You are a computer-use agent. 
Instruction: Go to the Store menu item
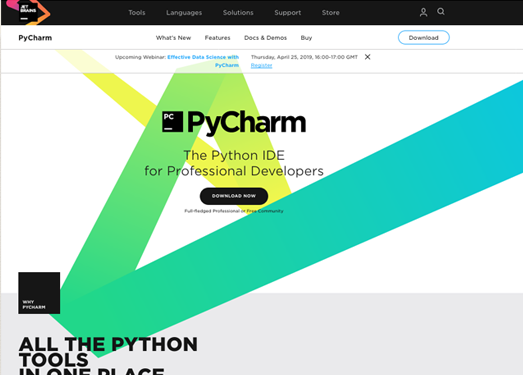click(331, 13)
